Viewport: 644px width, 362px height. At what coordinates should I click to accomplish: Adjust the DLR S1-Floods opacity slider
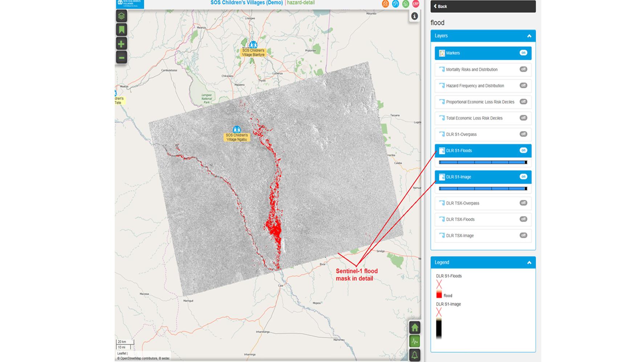pos(483,162)
